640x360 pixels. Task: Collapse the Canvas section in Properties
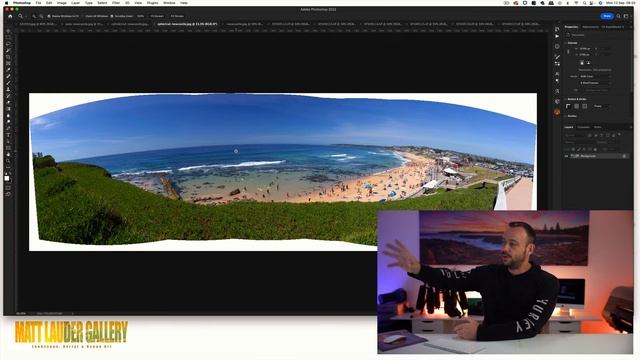566,43
